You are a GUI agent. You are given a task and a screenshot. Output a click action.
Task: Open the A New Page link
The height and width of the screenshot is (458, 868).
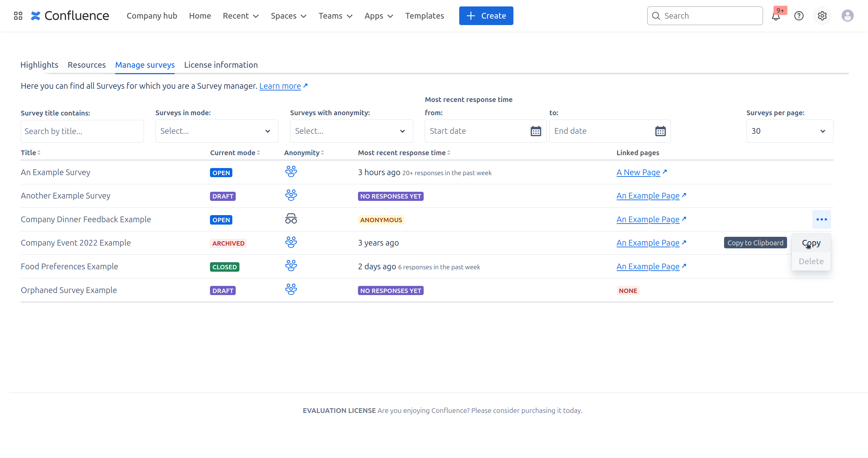638,172
